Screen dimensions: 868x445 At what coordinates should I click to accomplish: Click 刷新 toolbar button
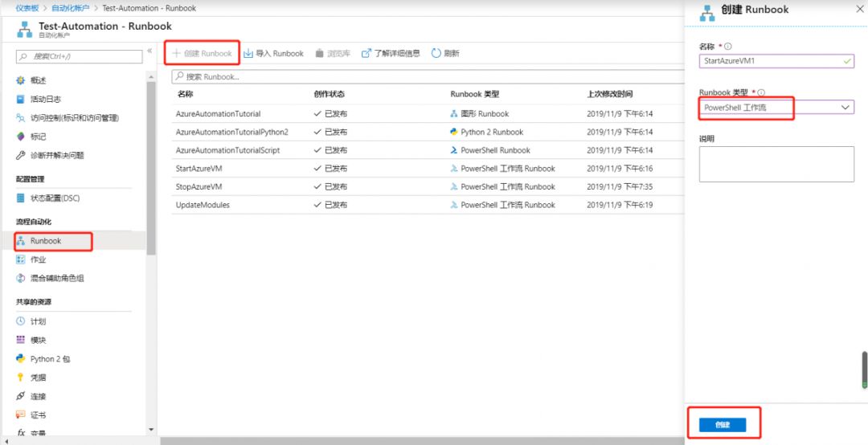click(445, 54)
